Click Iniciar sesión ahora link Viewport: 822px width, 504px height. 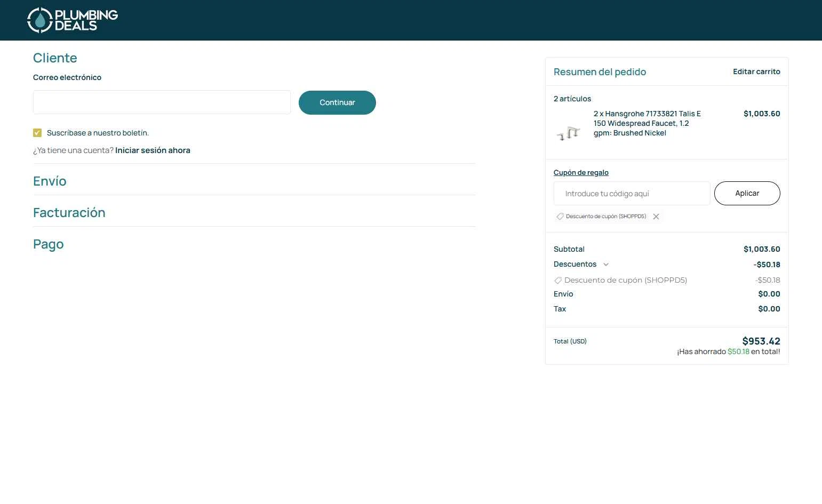pyautogui.click(x=153, y=150)
